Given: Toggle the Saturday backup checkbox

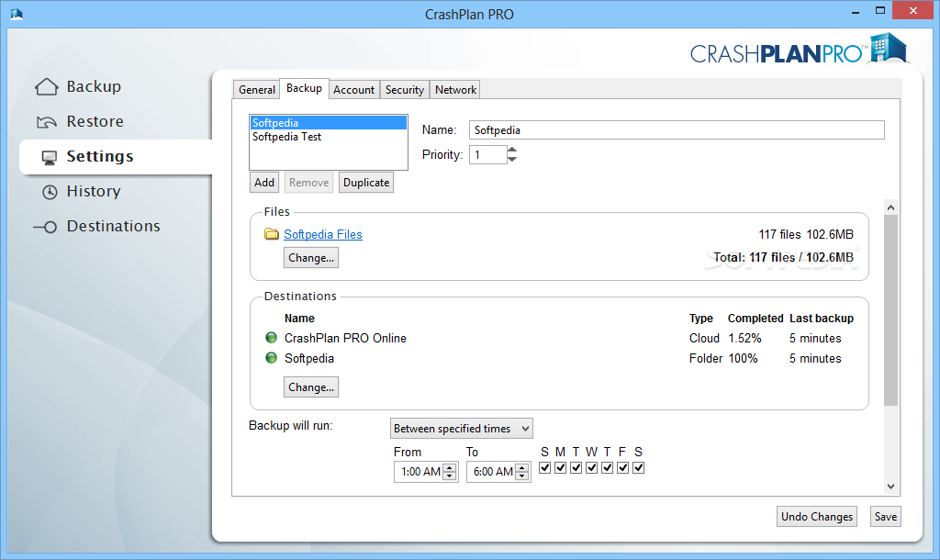Looking at the screenshot, I should pyautogui.click(x=639, y=467).
